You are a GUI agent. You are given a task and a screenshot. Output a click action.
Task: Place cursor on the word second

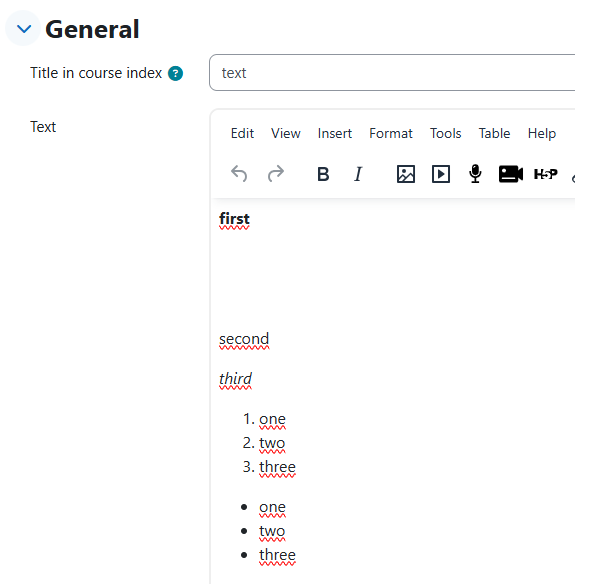click(244, 339)
